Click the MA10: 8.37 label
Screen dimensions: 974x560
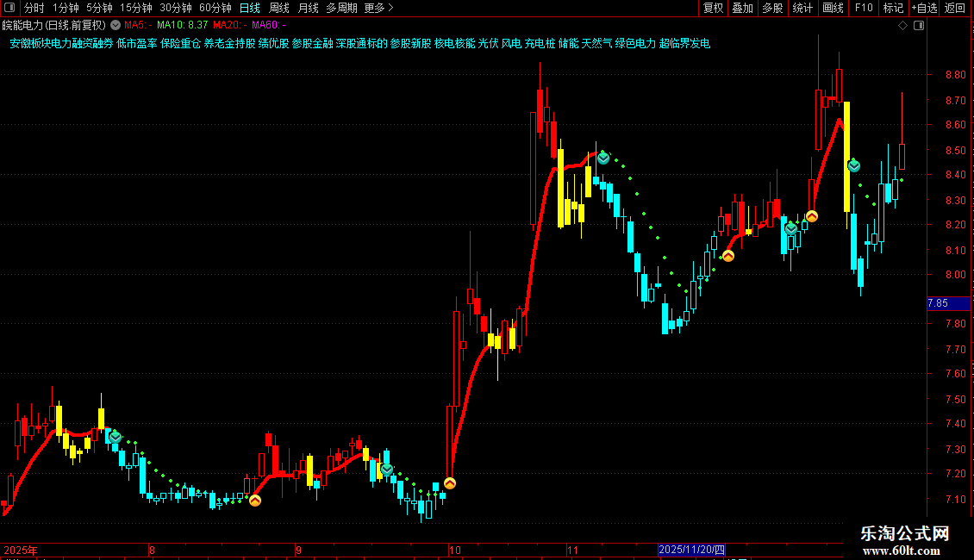182,25
